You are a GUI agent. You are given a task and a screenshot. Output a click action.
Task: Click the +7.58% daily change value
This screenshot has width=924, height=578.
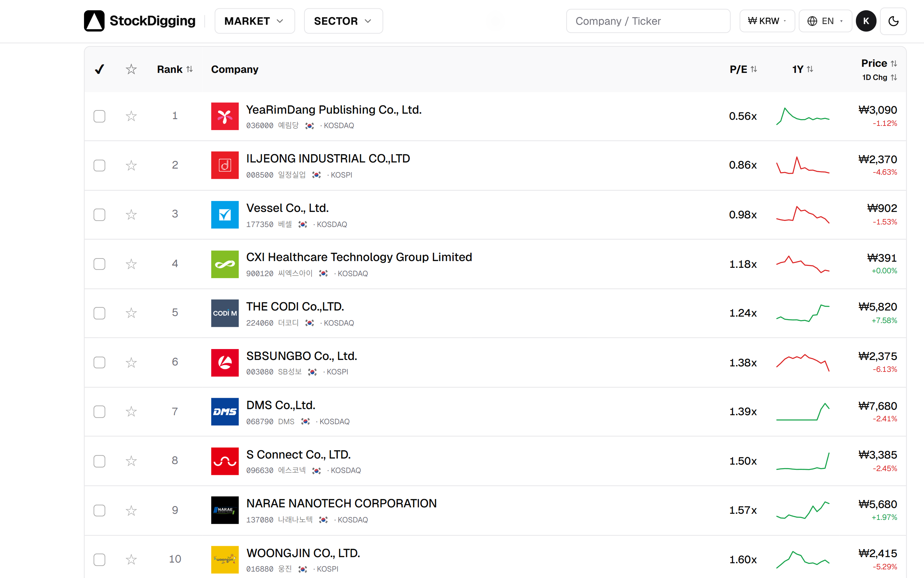click(884, 320)
